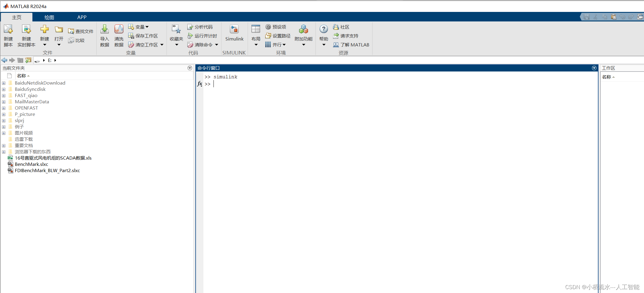The image size is (644, 293).
Task: Select the P_picture folder
Action: click(25, 114)
